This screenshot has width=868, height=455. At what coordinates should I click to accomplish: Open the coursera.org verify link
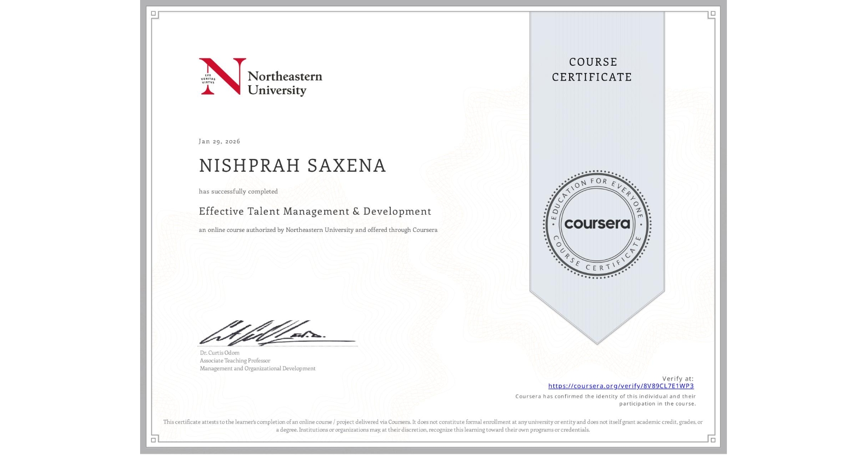[621, 386]
